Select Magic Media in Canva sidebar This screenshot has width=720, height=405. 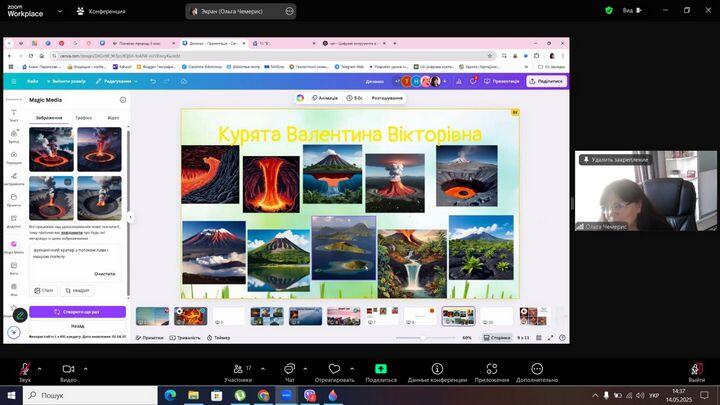coord(14,247)
